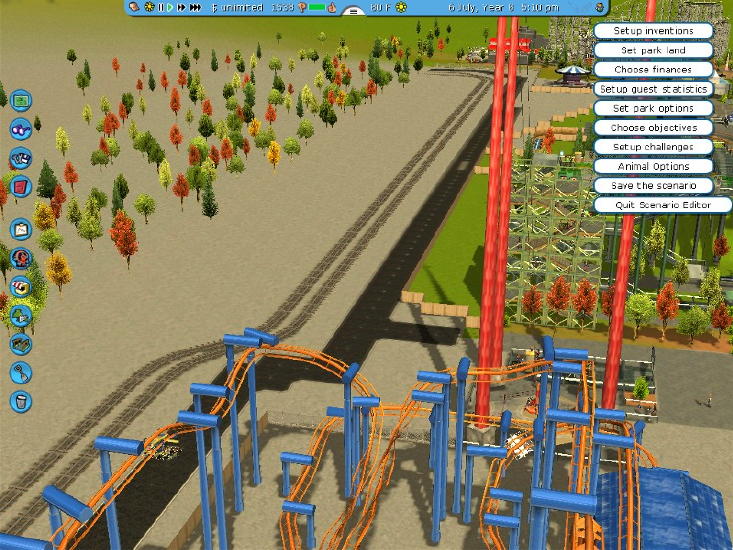Click the temperature reading in top bar

click(x=380, y=7)
